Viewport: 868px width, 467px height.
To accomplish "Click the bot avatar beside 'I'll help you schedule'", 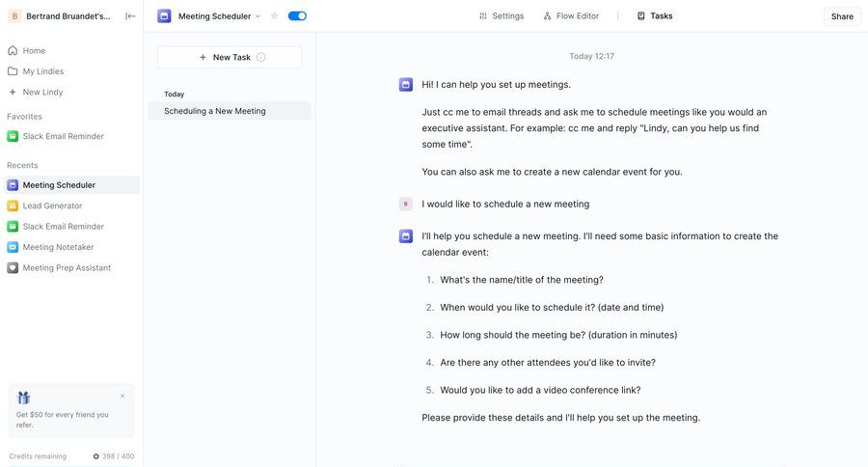I will [x=406, y=236].
